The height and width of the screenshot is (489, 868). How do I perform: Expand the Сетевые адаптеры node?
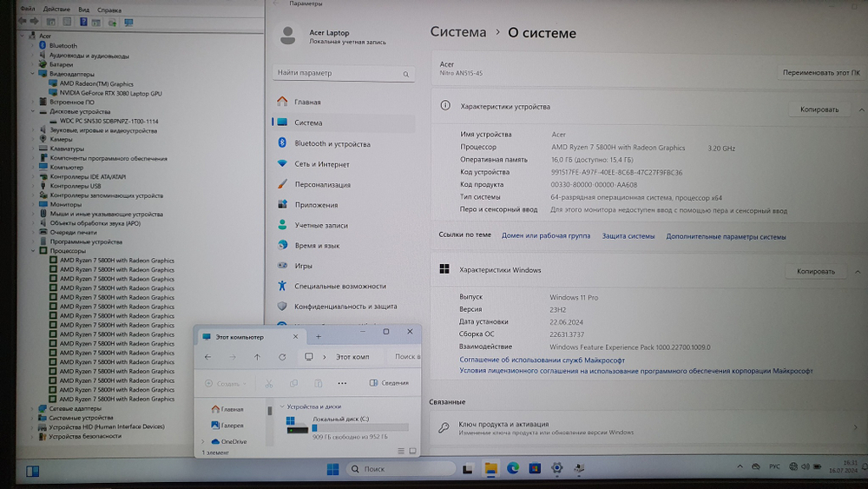coord(32,409)
